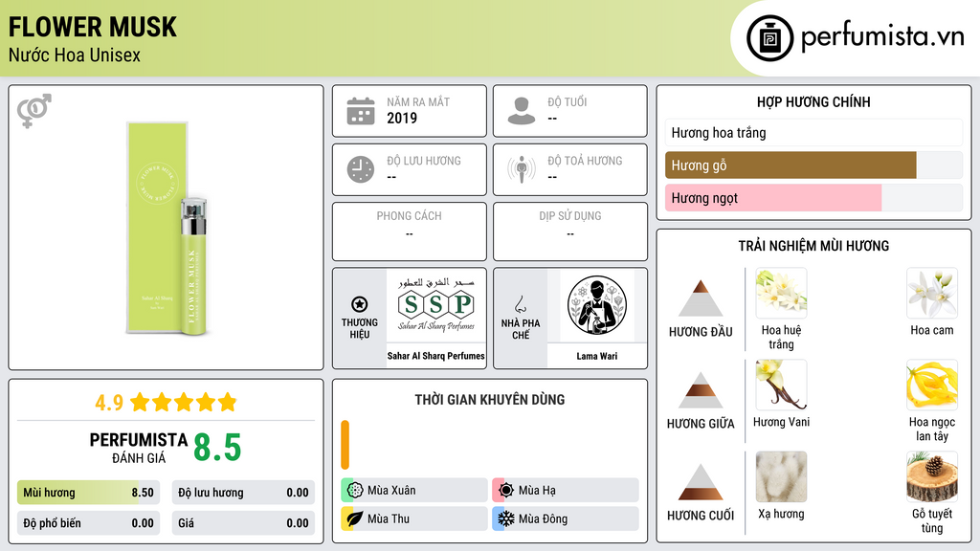Click the top-note pyramid icon for Hương đầu
This screenshot has width=980, height=551.
point(701,298)
